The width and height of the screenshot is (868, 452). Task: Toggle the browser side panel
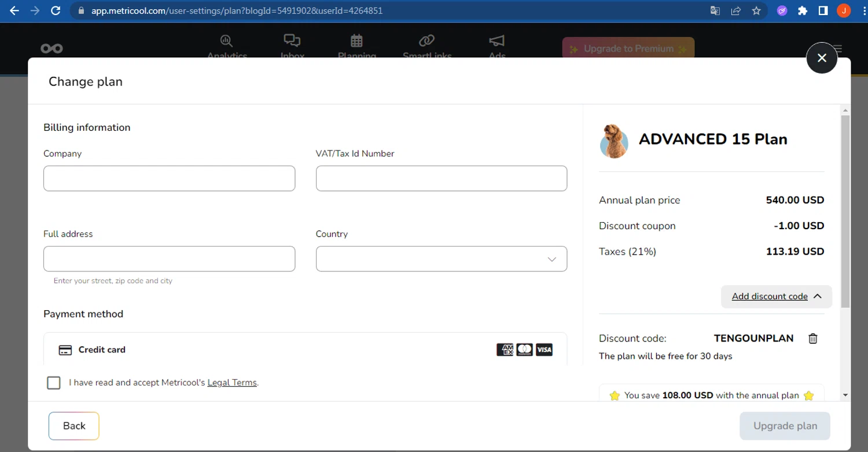point(823,10)
